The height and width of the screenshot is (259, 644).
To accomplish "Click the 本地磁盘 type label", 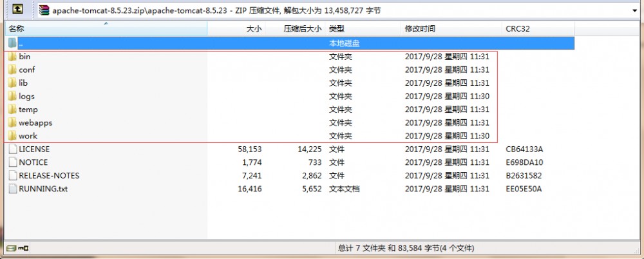I will tap(344, 43).
